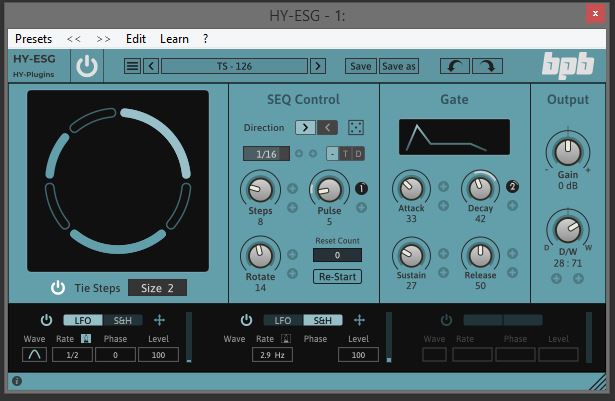Click the left mod slot under D/W
The width and height of the screenshot is (615, 401).
click(x=556, y=279)
